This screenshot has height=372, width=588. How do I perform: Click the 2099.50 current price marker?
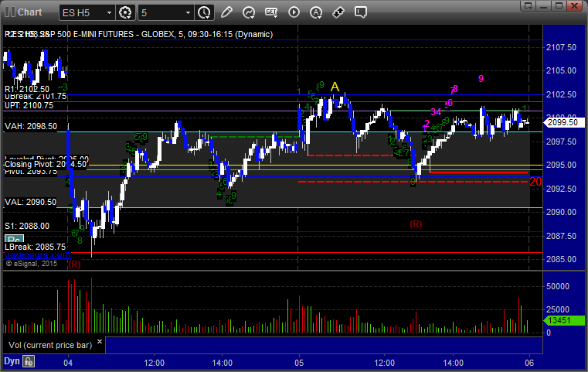click(564, 122)
